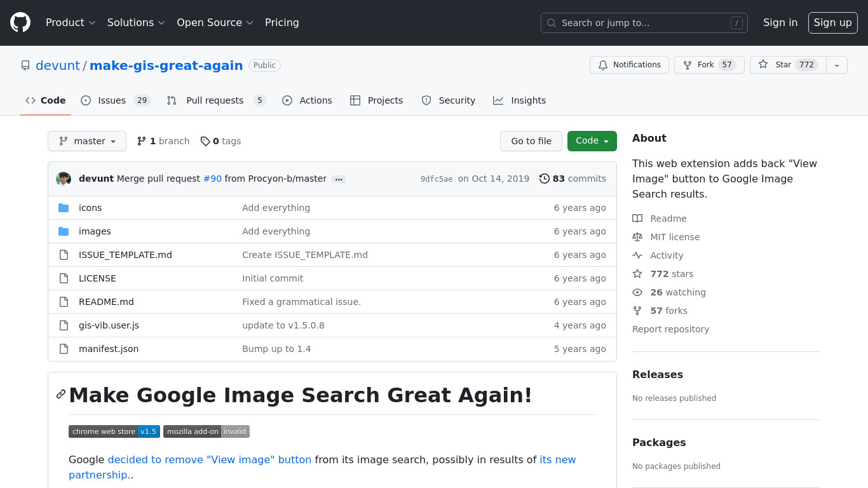The width and height of the screenshot is (868, 488).
Task: Open the Pricing link
Action: pos(282,23)
